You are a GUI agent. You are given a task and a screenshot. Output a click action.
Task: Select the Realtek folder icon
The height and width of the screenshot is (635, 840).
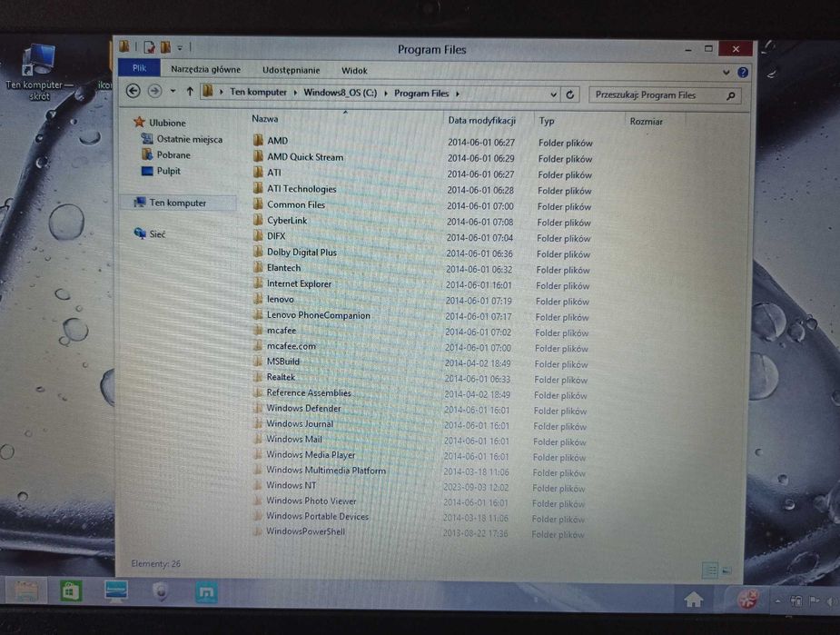(x=258, y=377)
